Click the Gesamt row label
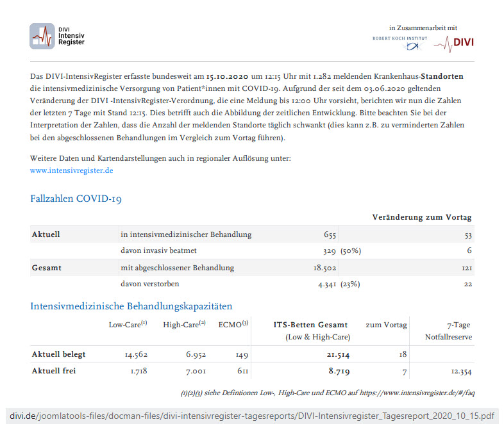The image size is (504, 424). pyautogui.click(x=47, y=268)
